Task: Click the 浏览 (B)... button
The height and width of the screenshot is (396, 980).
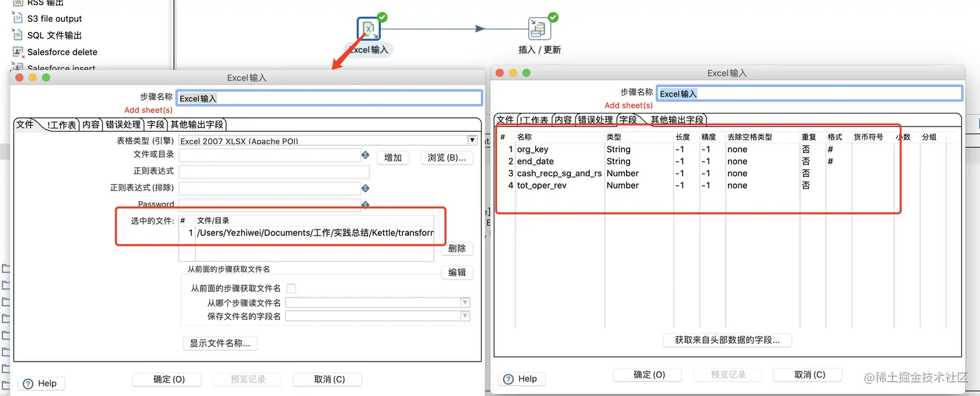Action: [447, 157]
